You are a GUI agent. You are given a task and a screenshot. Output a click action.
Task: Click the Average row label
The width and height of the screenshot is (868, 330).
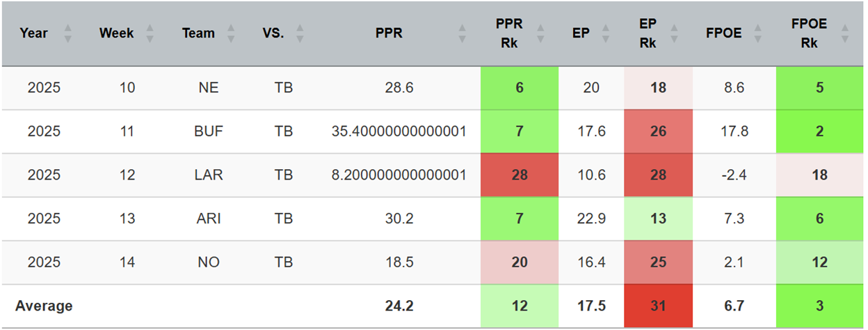click(44, 306)
